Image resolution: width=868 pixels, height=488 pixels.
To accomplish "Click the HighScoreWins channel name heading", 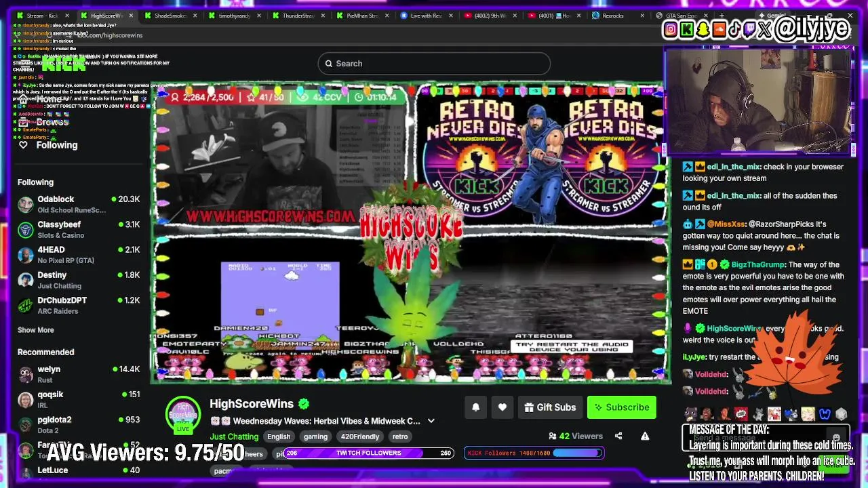I will click(x=252, y=404).
